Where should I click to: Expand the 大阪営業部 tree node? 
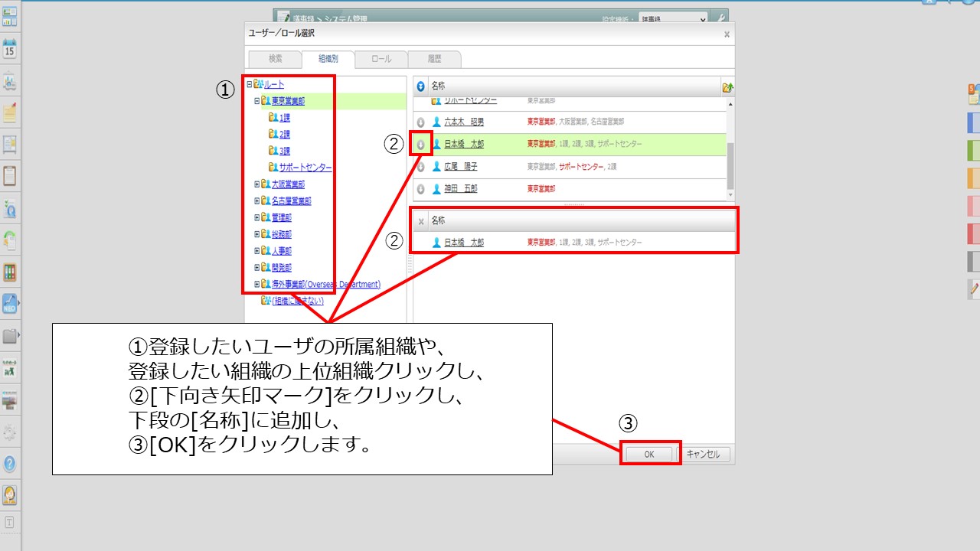(x=257, y=184)
